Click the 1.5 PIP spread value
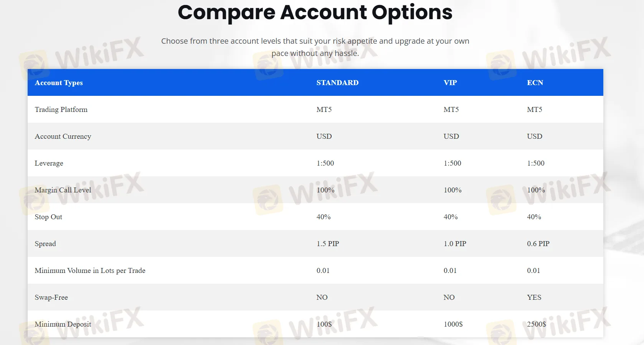Screen dimensions: 644x345 click(328, 244)
